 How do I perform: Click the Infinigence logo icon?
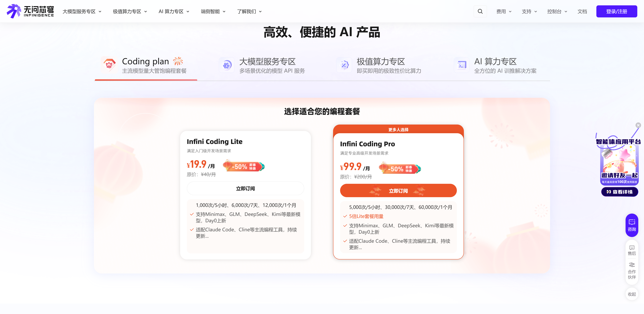14,11
